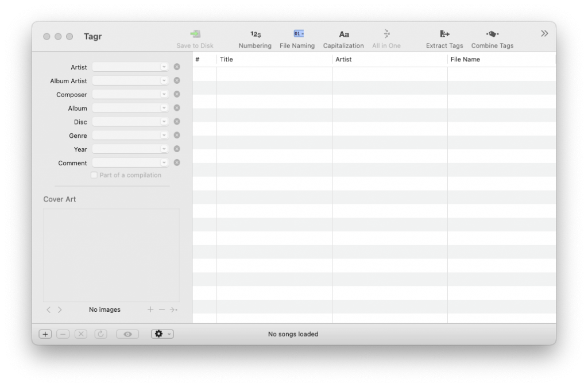Screen dimensions: 588x387
Task: Toggle the eye preview button
Action: pyautogui.click(x=127, y=334)
